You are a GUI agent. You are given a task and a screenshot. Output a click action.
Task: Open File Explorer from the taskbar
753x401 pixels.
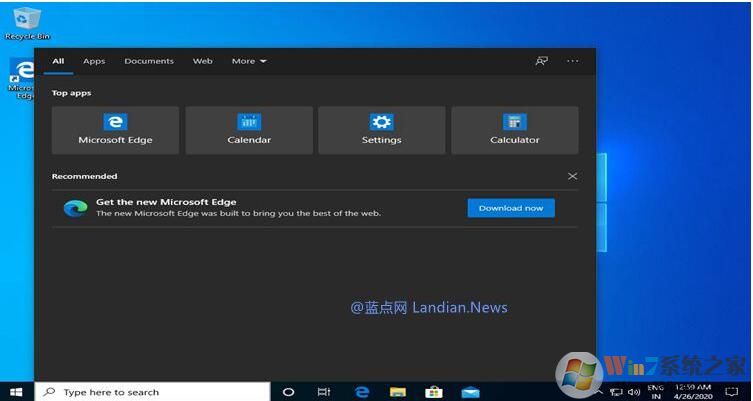[398, 392]
